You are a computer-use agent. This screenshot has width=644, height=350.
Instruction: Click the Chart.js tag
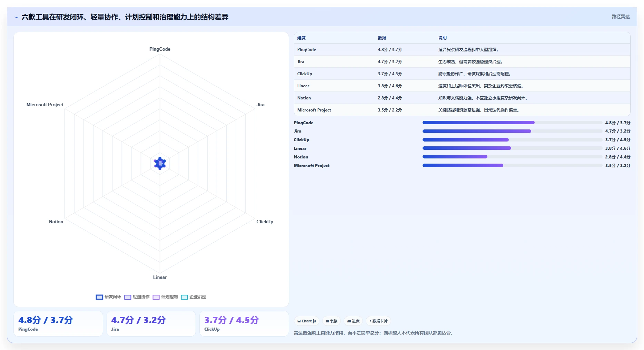point(307,321)
